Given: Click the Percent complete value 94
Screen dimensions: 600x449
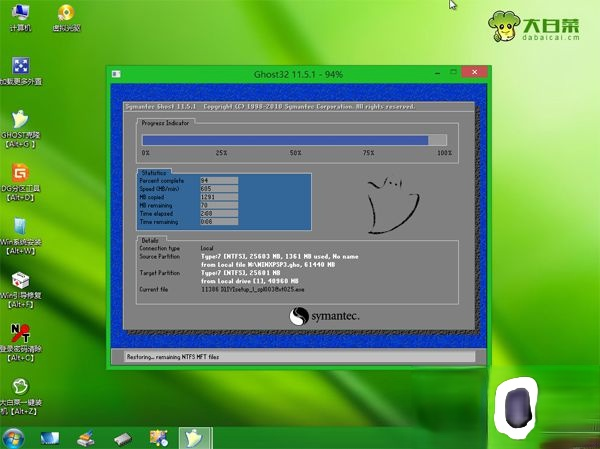Looking at the screenshot, I should pos(219,180).
